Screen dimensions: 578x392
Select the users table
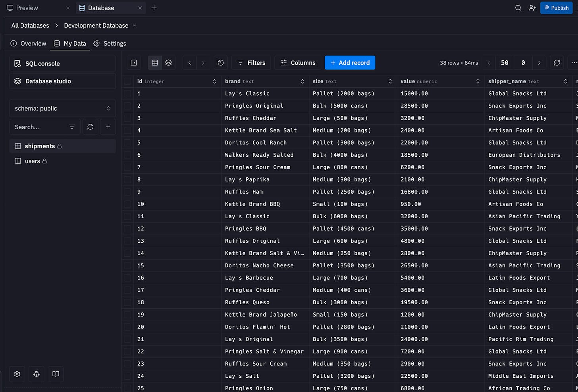click(62, 161)
